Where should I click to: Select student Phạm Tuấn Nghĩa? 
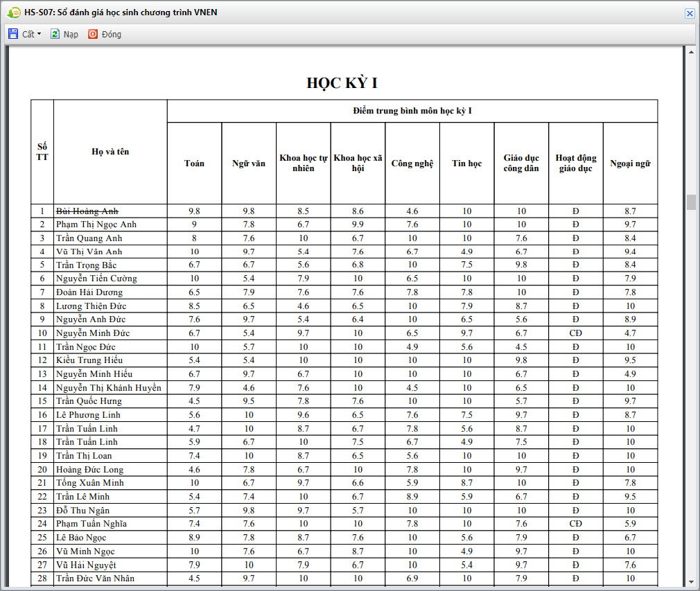(91, 524)
